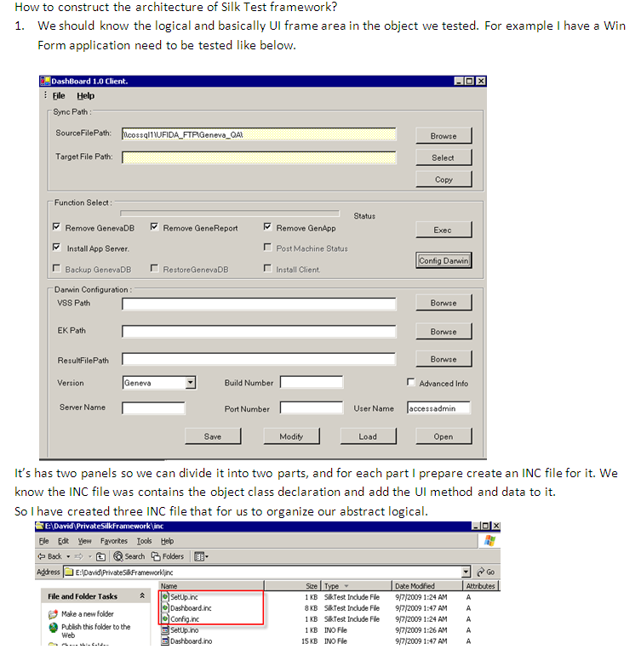This screenshot has width=641, height=672.
Task: Click the Copy button in Sync Path
Action: pos(444,179)
